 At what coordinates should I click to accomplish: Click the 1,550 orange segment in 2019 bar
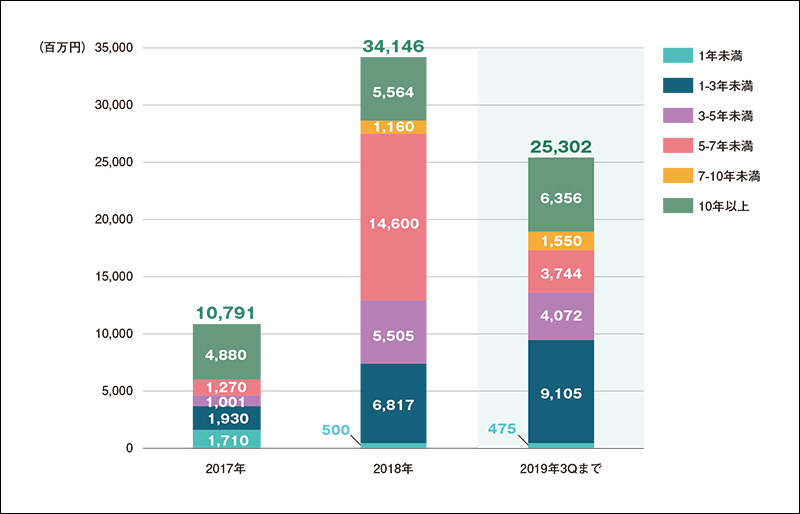point(561,241)
